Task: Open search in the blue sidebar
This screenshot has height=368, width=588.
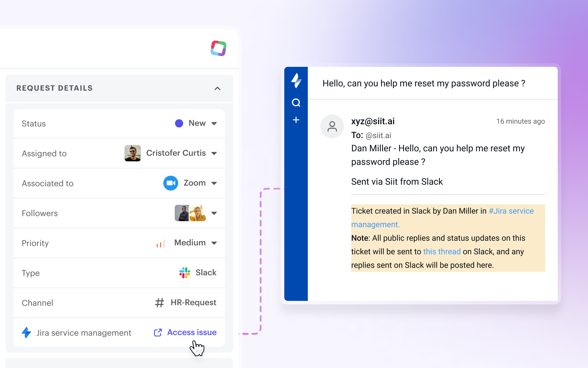Action: [x=296, y=103]
